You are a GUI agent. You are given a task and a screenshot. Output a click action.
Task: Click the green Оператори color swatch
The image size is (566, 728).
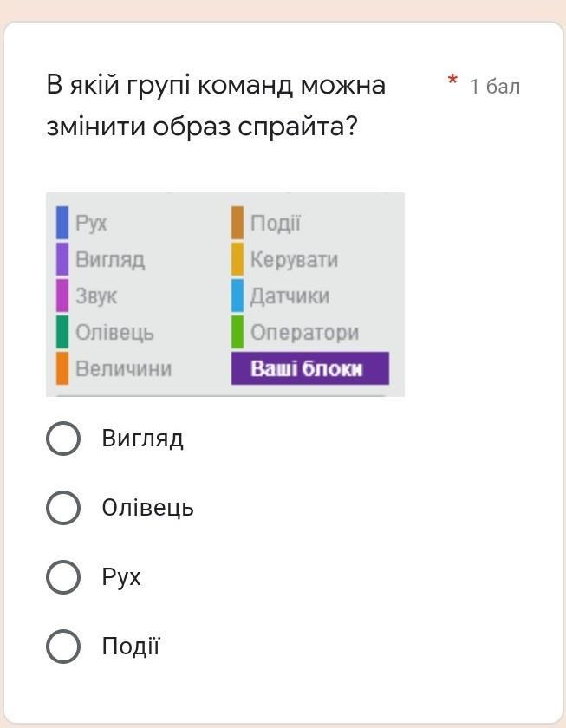coord(237,332)
